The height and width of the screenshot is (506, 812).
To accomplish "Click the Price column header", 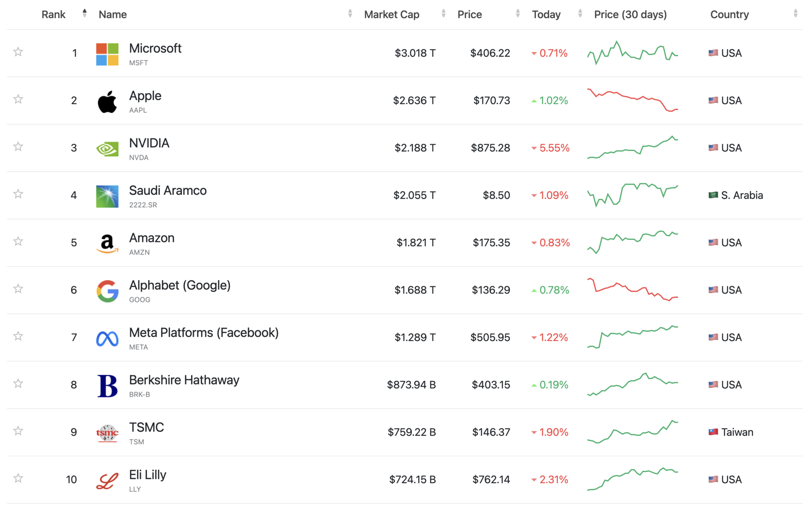I will coord(469,15).
